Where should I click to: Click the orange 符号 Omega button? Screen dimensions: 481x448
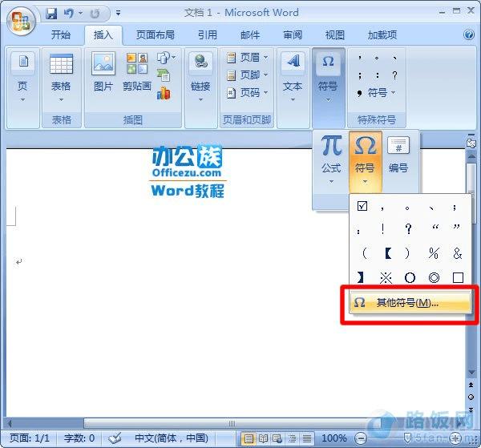pos(365,161)
